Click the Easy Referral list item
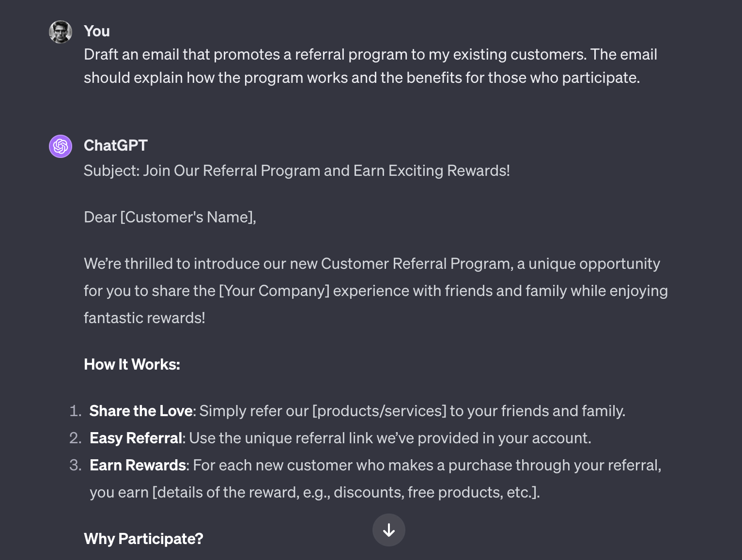The image size is (742, 560). (x=340, y=438)
